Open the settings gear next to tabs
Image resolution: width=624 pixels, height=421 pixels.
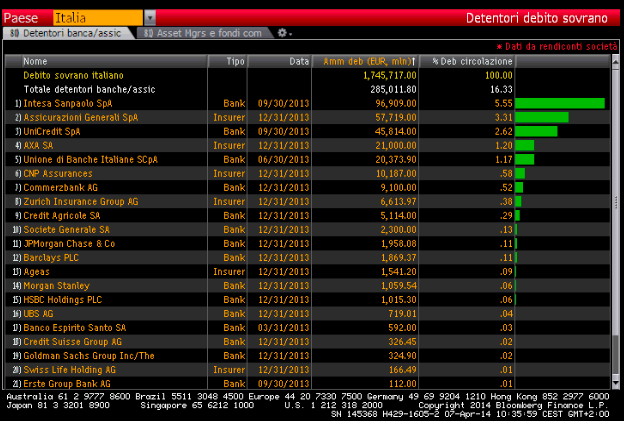283,33
